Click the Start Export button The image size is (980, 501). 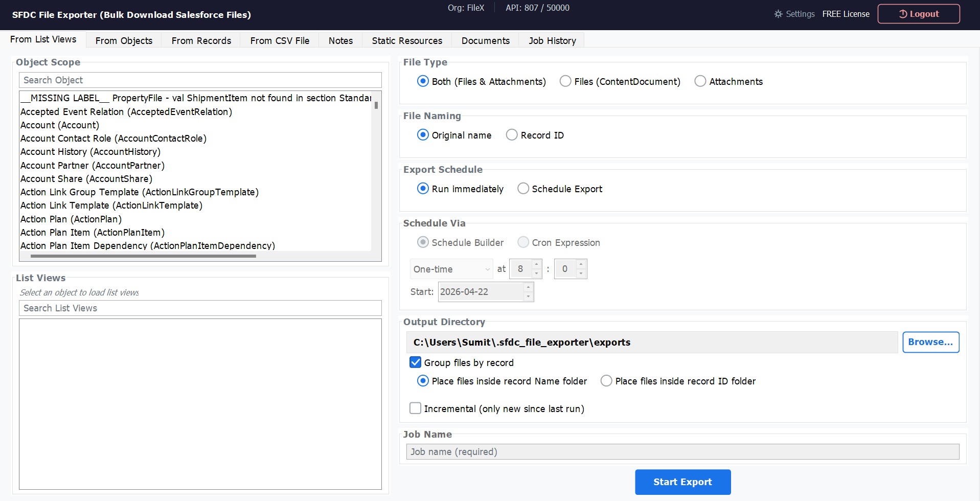tap(683, 482)
